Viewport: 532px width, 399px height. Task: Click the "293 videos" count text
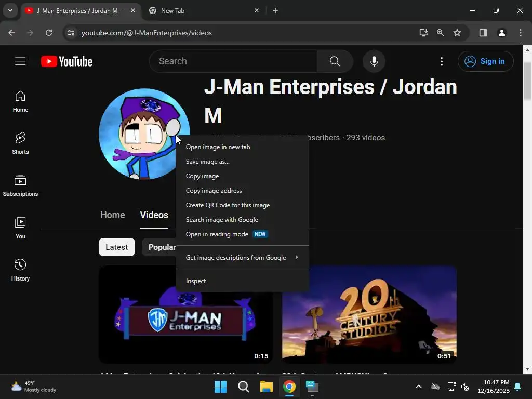[365, 138]
